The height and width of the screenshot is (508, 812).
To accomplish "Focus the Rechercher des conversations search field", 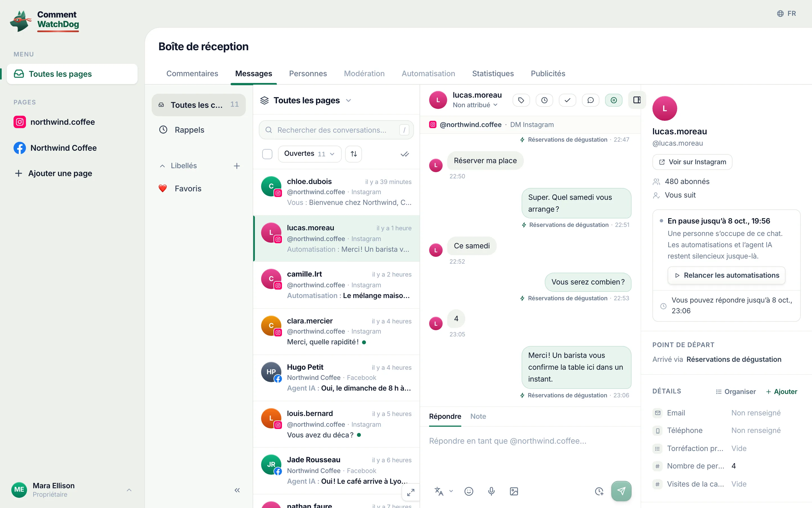I will pos(336,130).
